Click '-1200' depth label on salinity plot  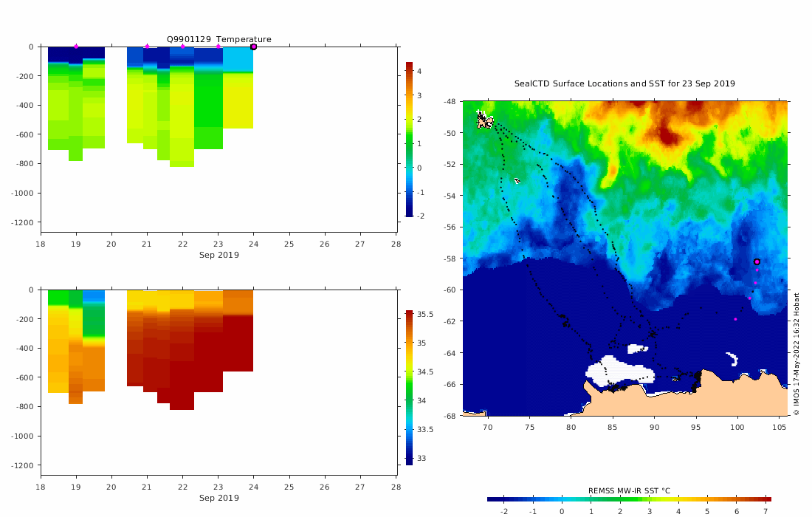(x=22, y=465)
